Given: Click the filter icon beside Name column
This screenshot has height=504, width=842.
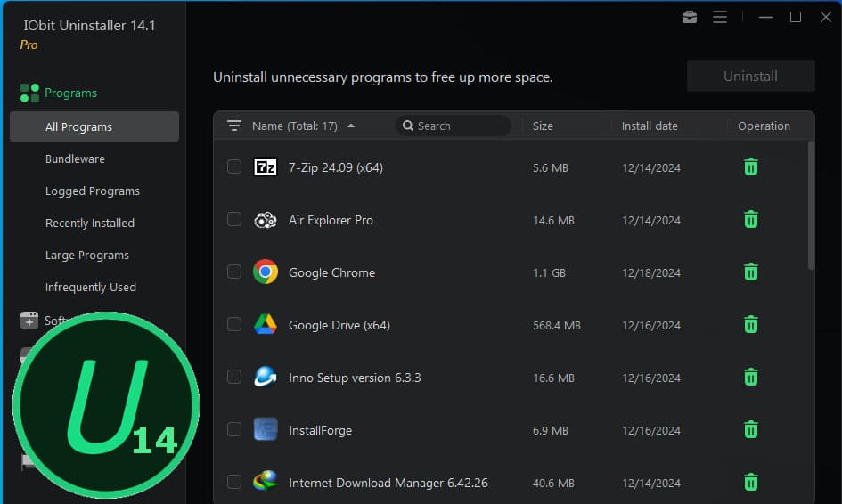Looking at the screenshot, I should point(234,126).
